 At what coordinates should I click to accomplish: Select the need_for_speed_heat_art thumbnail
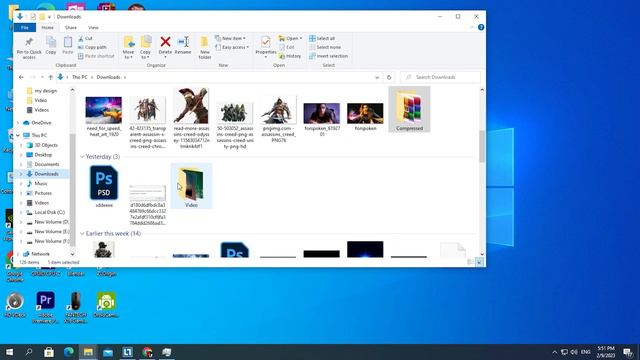tap(104, 110)
